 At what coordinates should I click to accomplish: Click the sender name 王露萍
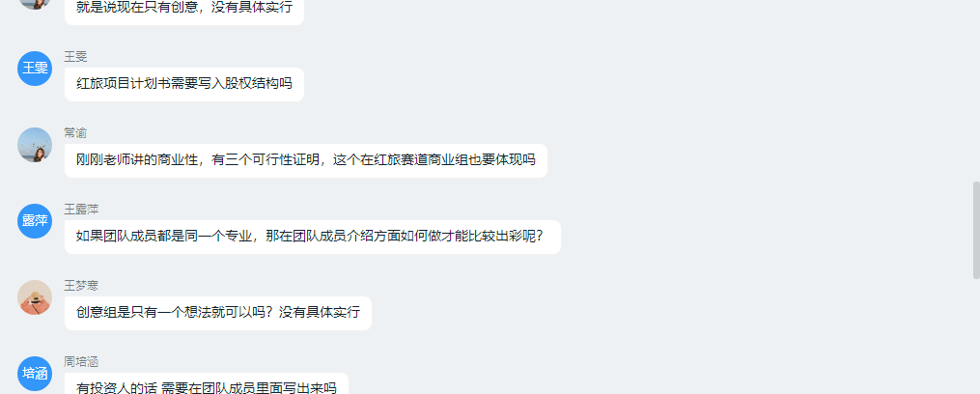point(81,210)
